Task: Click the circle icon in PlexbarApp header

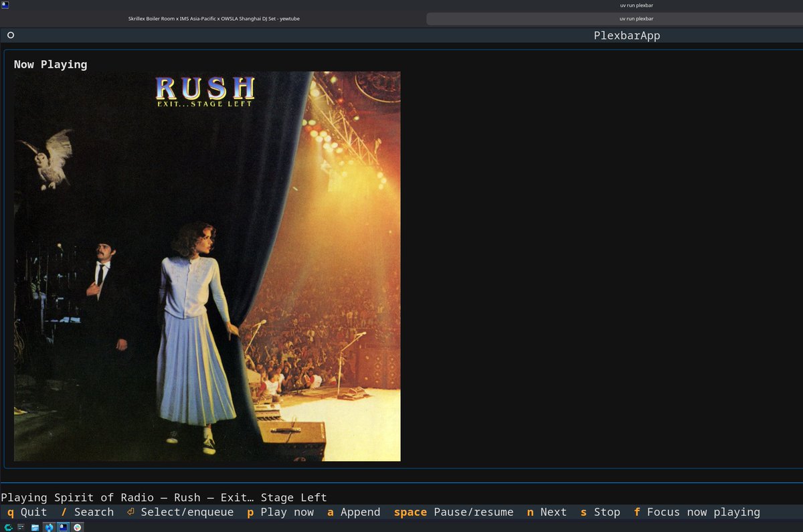Action: coord(11,35)
